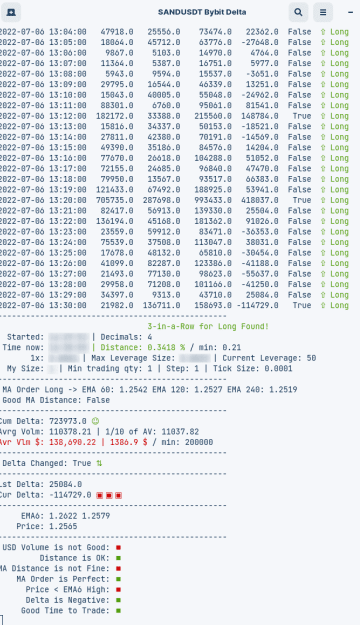Click the green square for Delta is Negative
The width and height of the screenshot is (360, 625).
click(118, 600)
